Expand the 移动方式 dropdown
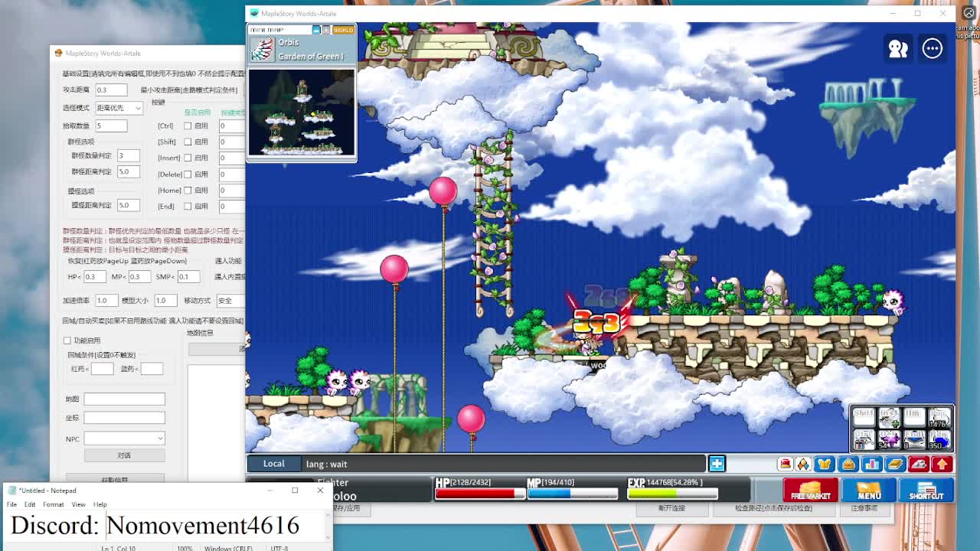 (230, 300)
